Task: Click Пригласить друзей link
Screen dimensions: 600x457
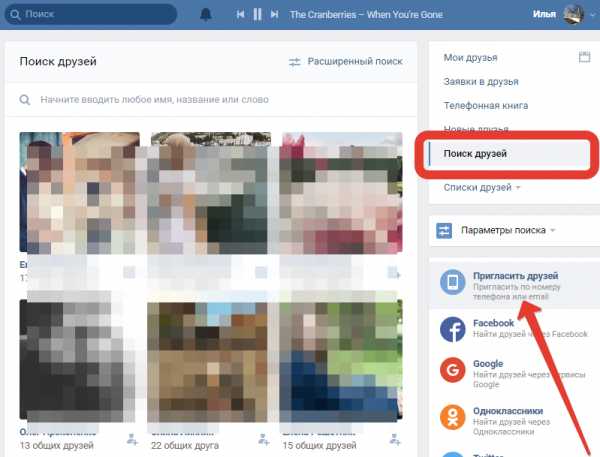Action: (515, 276)
